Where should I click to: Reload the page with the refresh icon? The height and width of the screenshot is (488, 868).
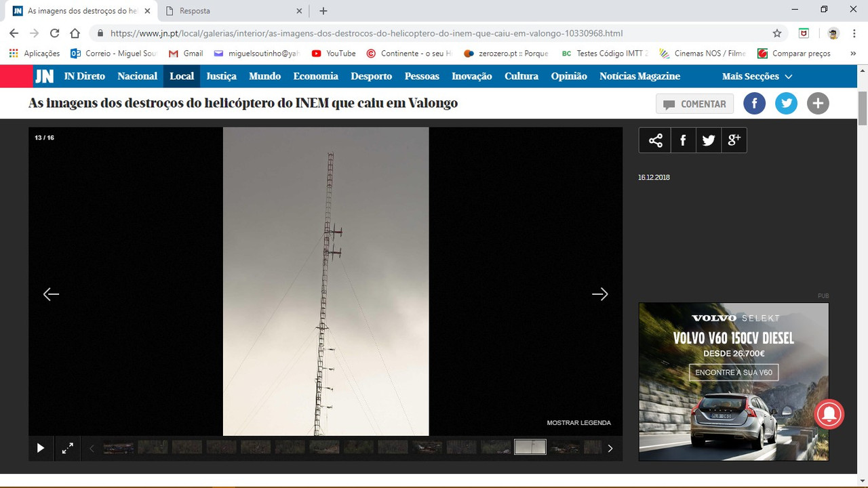click(x=54, y=33)
